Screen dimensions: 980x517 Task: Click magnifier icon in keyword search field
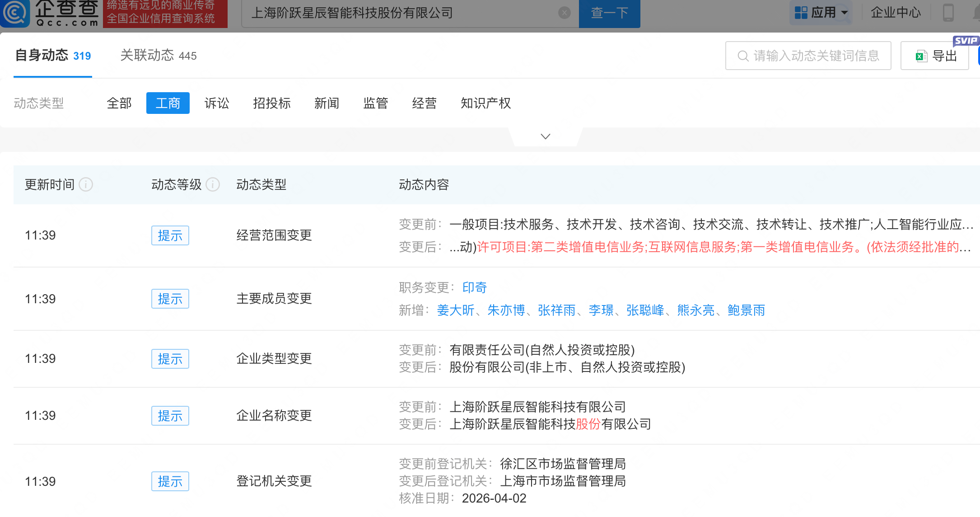click(743, 56)
